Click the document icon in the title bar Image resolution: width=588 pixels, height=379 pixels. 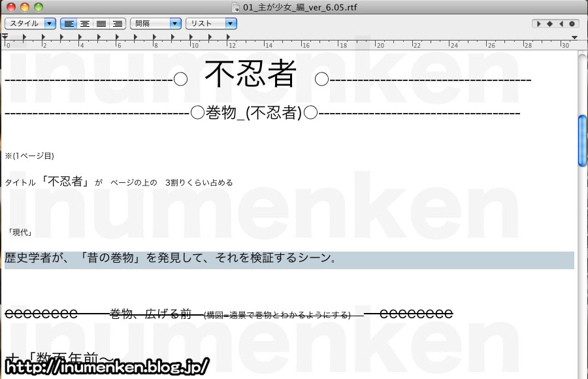pyautogui.click(x=235, y=7)
